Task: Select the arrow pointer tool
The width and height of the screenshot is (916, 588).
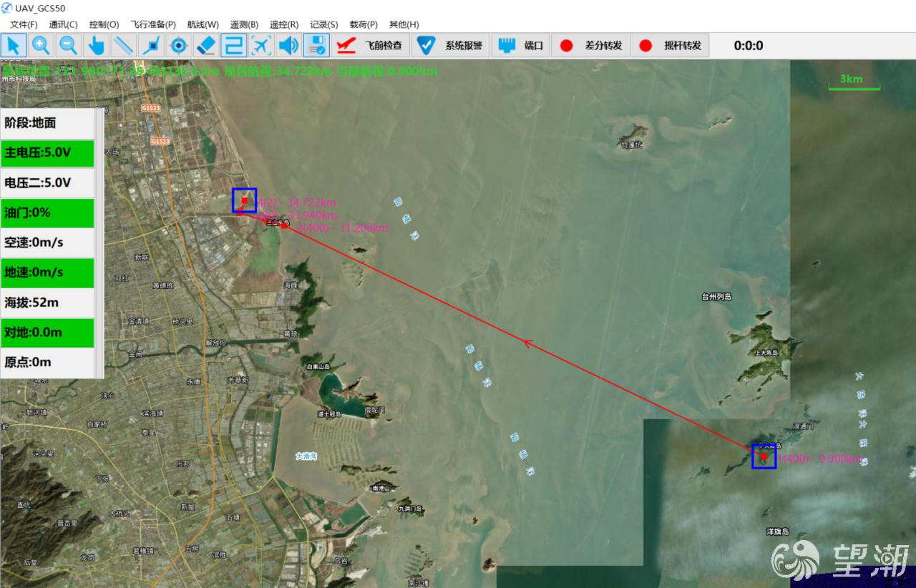Action: [x=14, y=46]
